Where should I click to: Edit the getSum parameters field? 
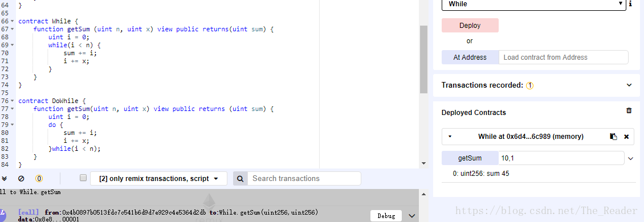561,158
